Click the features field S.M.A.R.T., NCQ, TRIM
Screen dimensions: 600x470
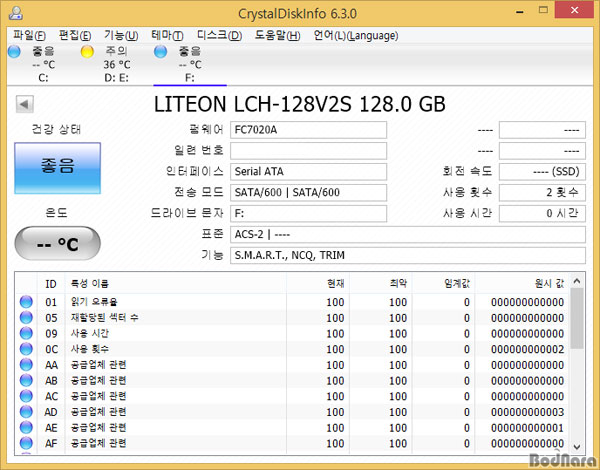(x=408, y=255)
